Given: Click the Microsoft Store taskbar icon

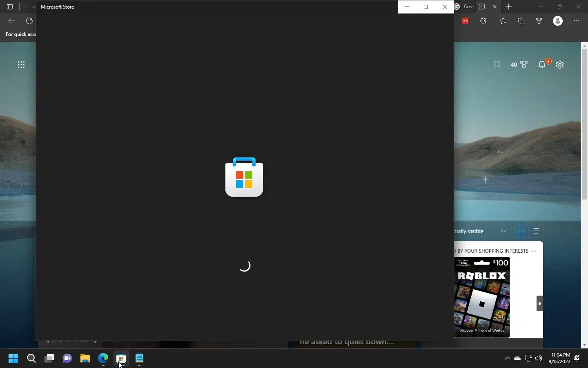Looking at the screenshot, I should pyautogui.click(x=121, y=359).
